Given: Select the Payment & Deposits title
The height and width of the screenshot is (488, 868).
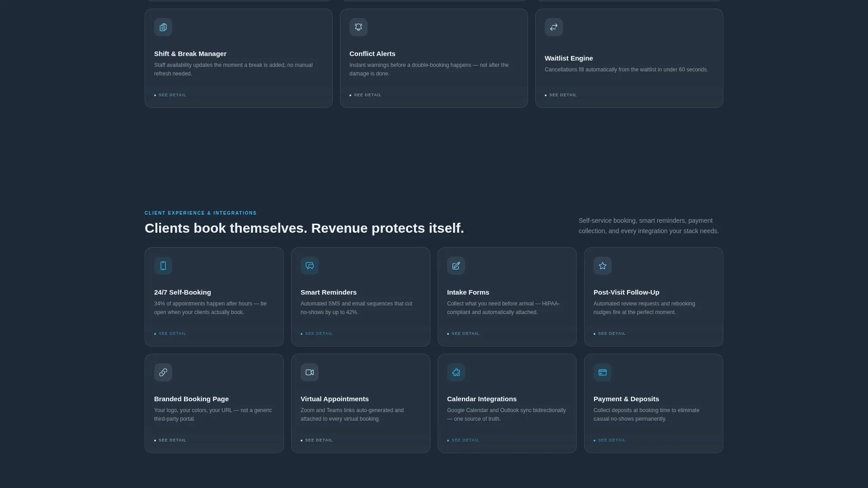Looking at the screenshot, I should click(626, 399).
